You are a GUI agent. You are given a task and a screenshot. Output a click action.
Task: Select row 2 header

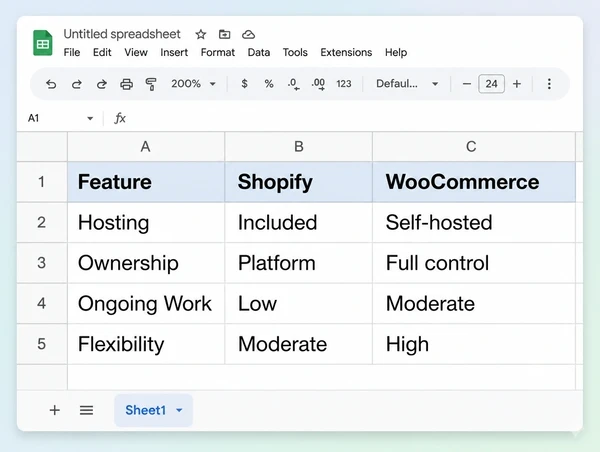pyautogui.click(x=42, y=222)
